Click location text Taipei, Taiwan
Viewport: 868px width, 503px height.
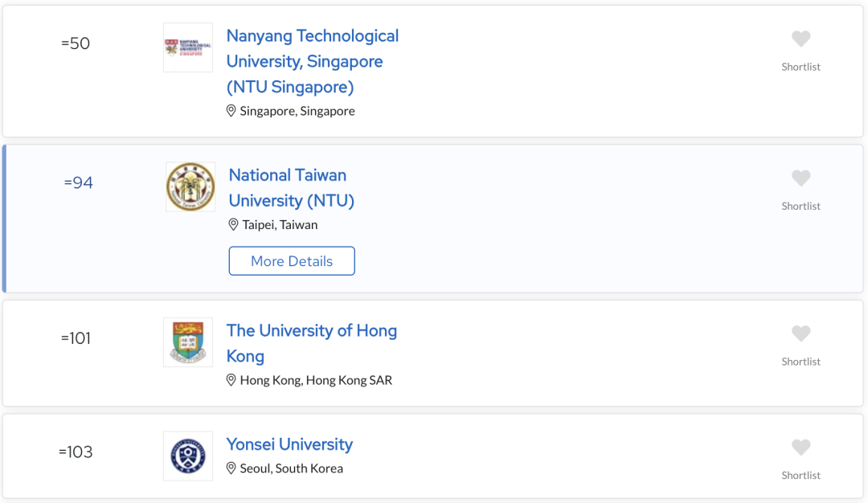click(280, 225)
